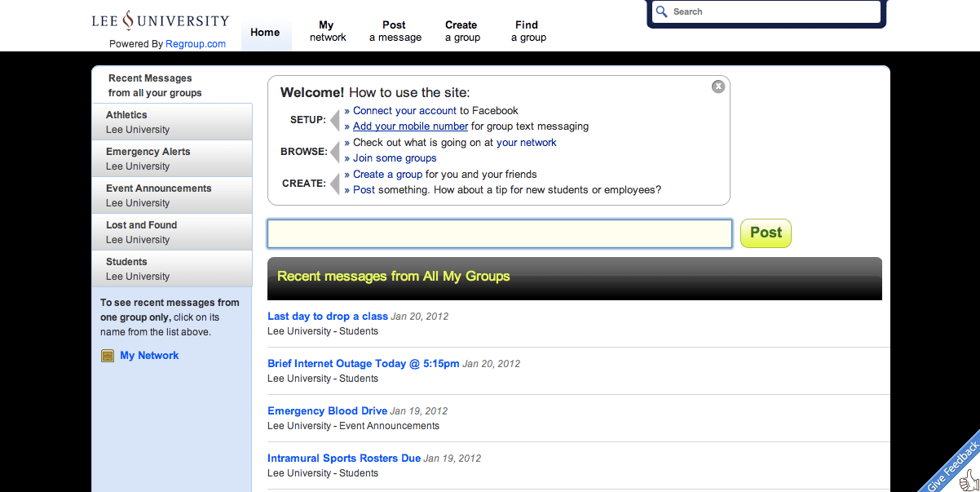Click the CREATE arrow marker

click(334, 184)
